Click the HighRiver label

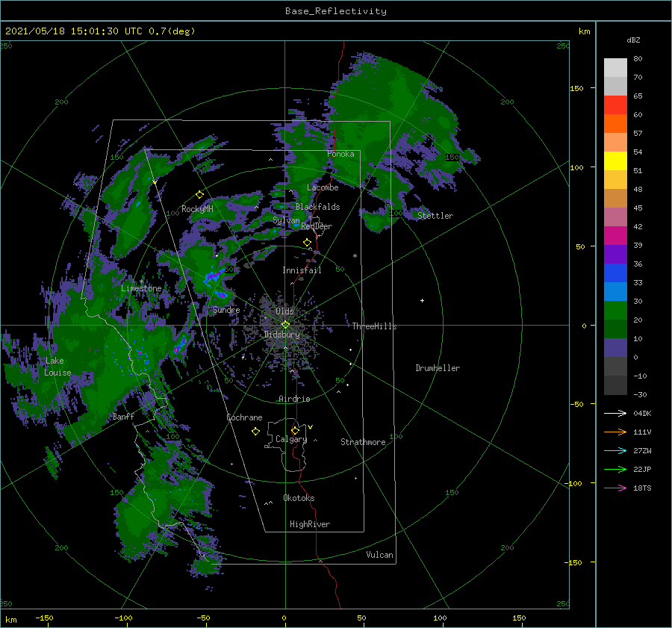[x=310, y=524]
